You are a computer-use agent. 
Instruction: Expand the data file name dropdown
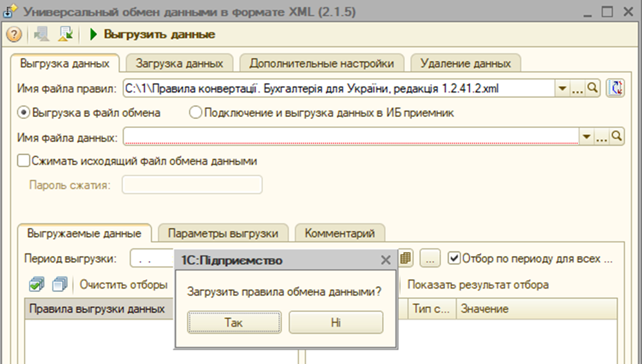coord(587,136)
